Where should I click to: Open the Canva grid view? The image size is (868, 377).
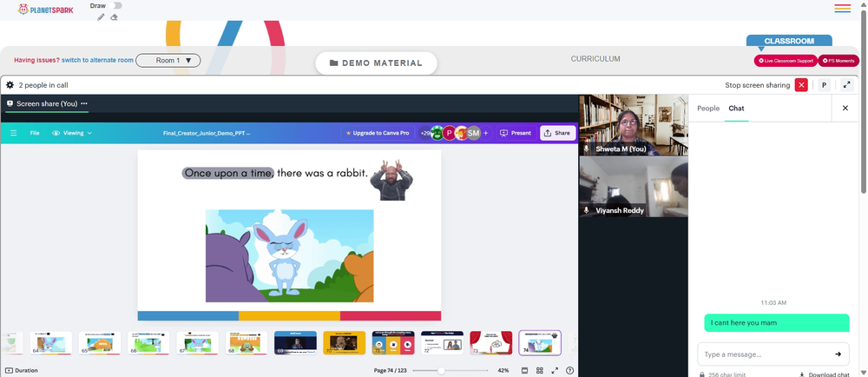pyautogui.click(x=540, y=370)
